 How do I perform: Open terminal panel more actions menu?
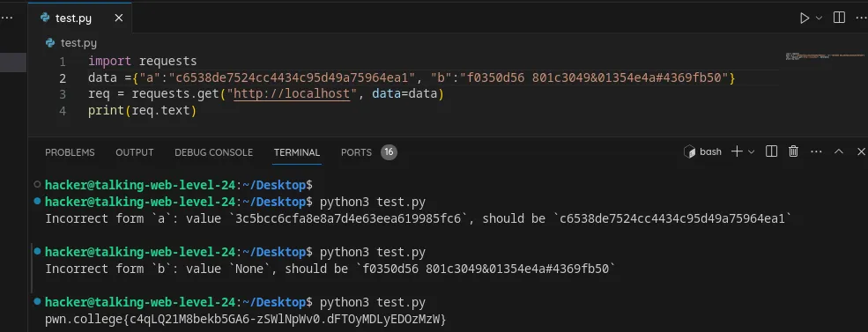pyautogui.click(x=816, y=151)
